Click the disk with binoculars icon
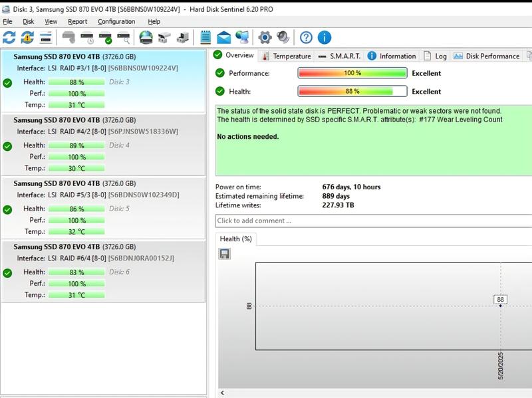This screenshot has width=532, height=398. (164, 37)
